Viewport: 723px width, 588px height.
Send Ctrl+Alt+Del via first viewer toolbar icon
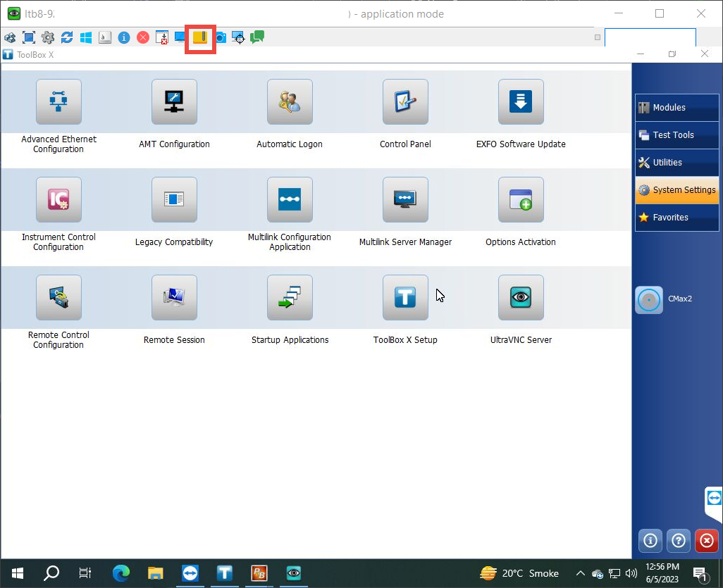point(10,37)
